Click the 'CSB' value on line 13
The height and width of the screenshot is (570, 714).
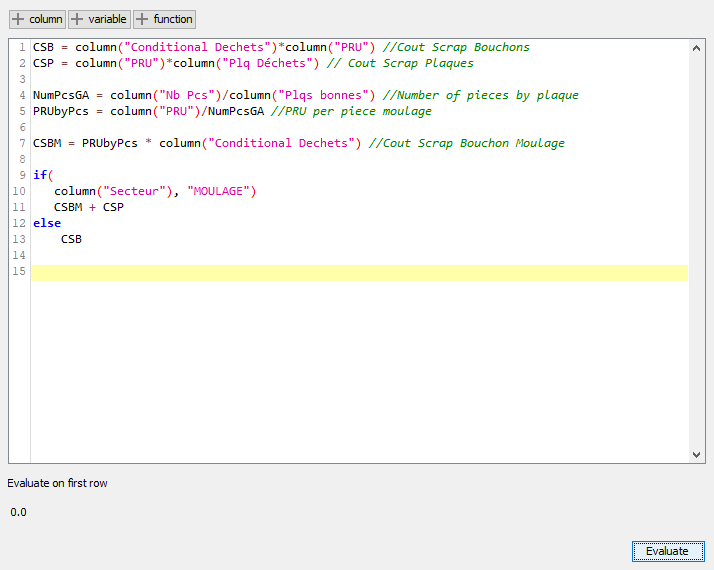coord(71,239)
